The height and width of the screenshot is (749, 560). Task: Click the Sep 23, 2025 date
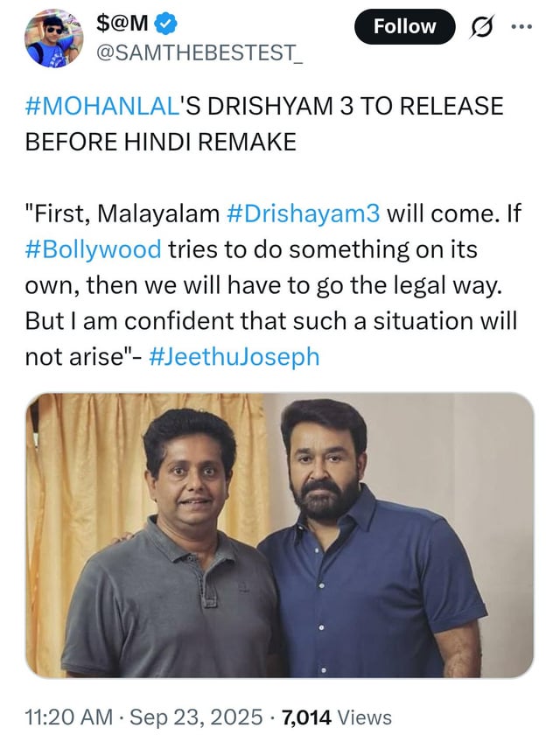pyautogui.click(x=196, y=717)
